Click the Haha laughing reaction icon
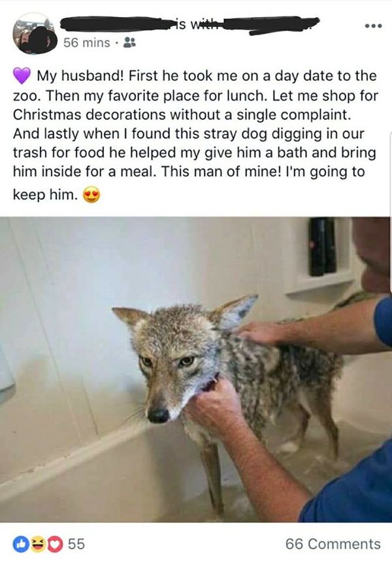The width and height of the screenshot is (392, 563). pyautogui.click(x=37, y=544)
